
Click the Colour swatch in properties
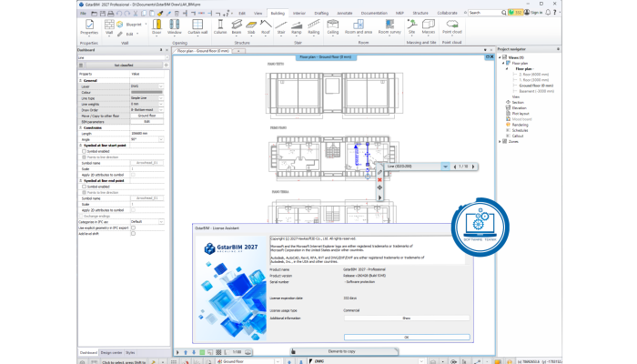[147, 92]
